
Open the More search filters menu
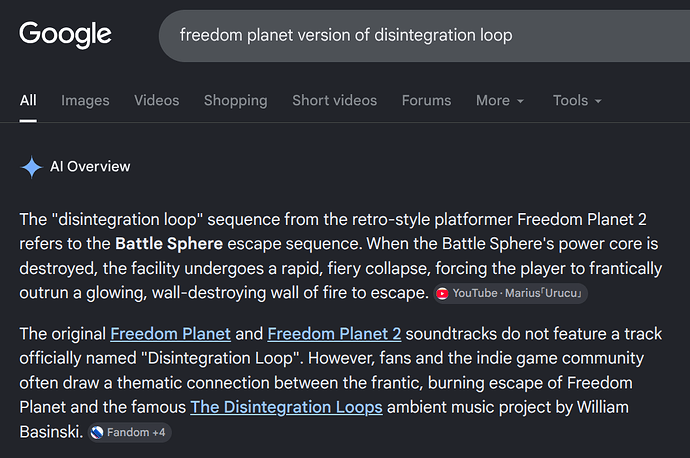click(500, 101)
